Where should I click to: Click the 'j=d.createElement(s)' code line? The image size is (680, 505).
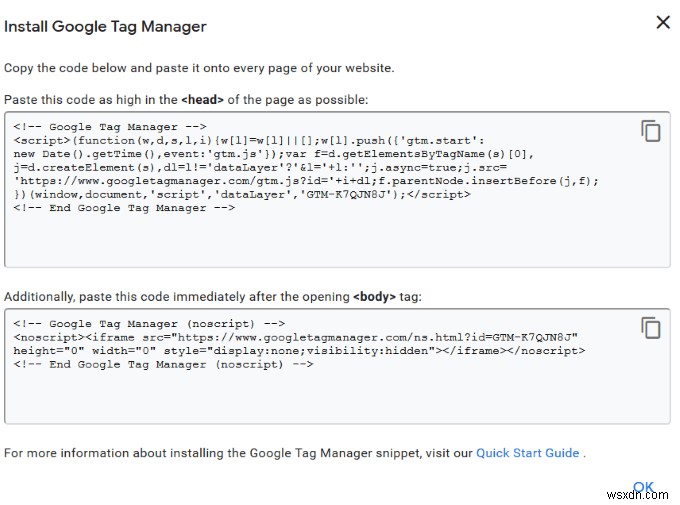point(260,167)
